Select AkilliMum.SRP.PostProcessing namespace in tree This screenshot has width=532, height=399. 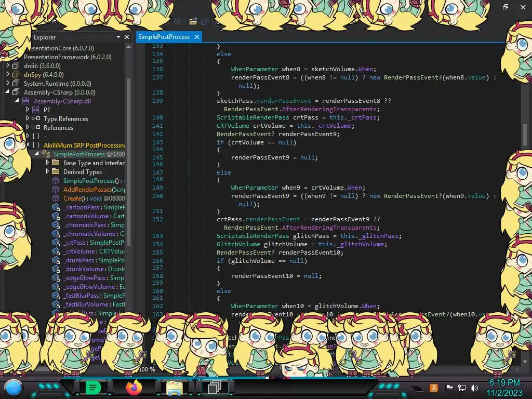[84, 145]
